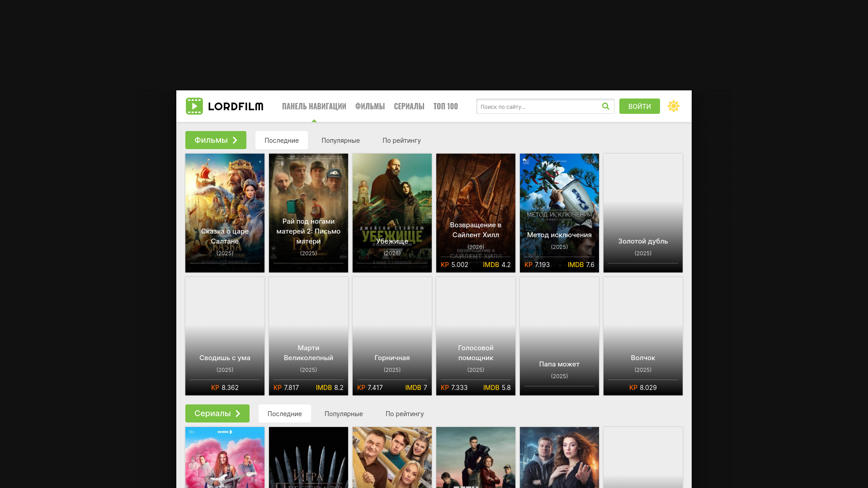
Task: Open Рай под ногами матерей 2 card
Action: (x=308, y=213)
